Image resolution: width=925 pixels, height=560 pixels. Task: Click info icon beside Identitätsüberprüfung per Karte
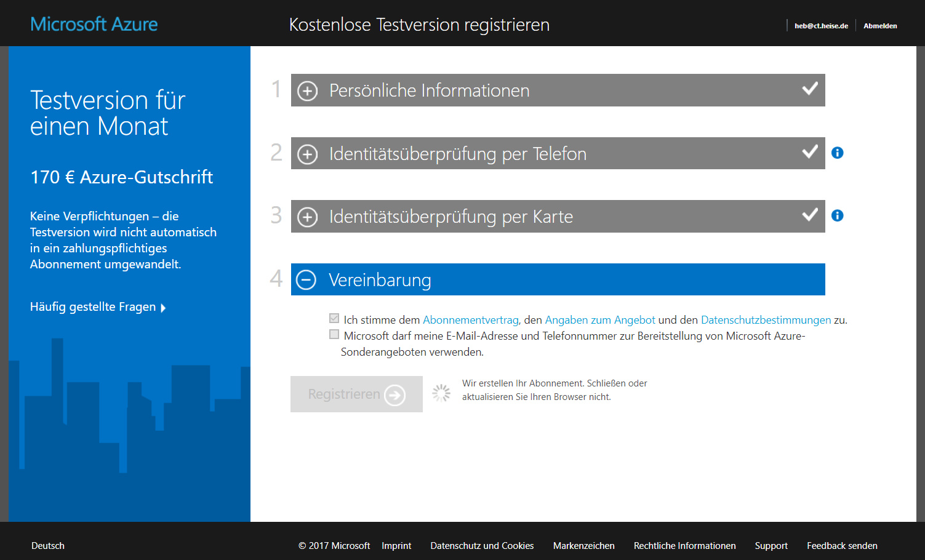837,215
